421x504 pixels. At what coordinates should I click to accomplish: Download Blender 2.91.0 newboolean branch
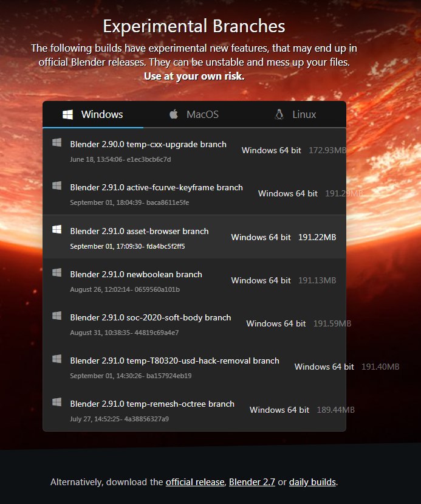click(136, 274)
